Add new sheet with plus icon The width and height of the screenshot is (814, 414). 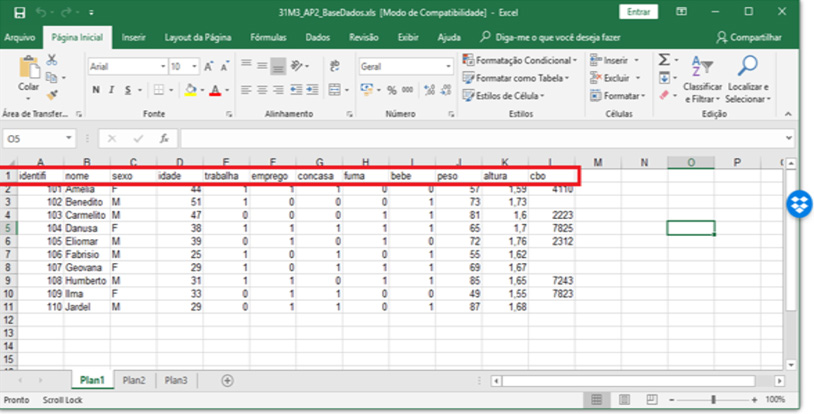pos(227,380)
